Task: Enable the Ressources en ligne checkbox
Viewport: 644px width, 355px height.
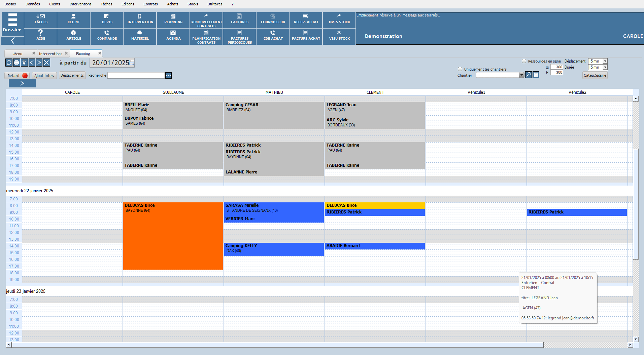Action: pyautogui.click(x=524, y=61)
